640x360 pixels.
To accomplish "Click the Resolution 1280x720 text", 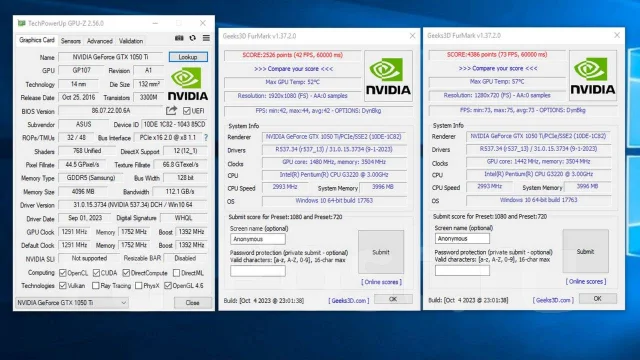I will click(x=497, y=96).
